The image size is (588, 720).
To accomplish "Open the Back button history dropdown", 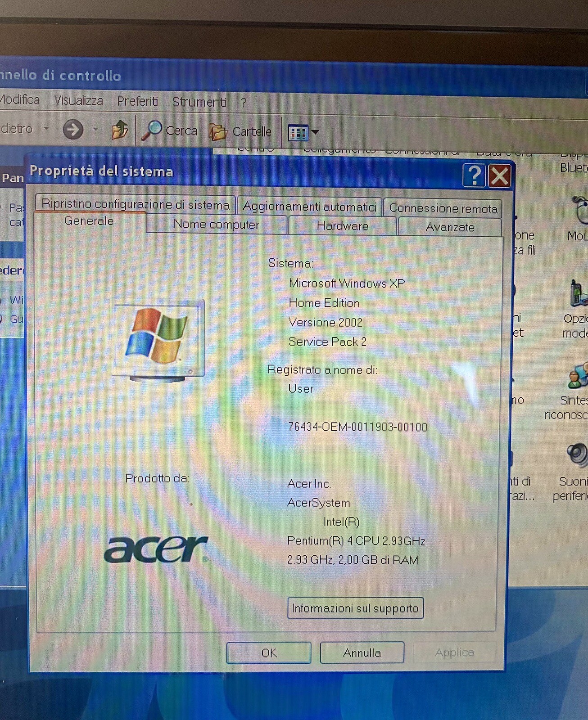I will click(46, 129).
